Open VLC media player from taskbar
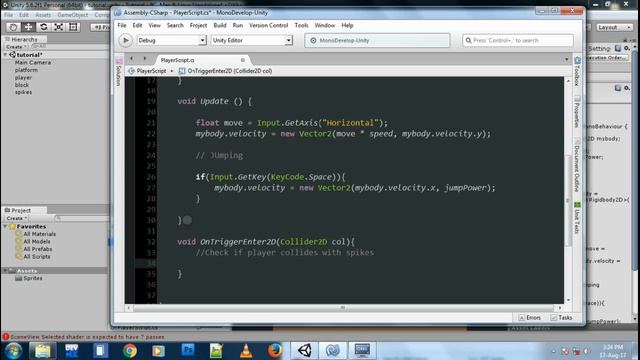The width and height of the screenshot is (640, 360). pos(246,351)
